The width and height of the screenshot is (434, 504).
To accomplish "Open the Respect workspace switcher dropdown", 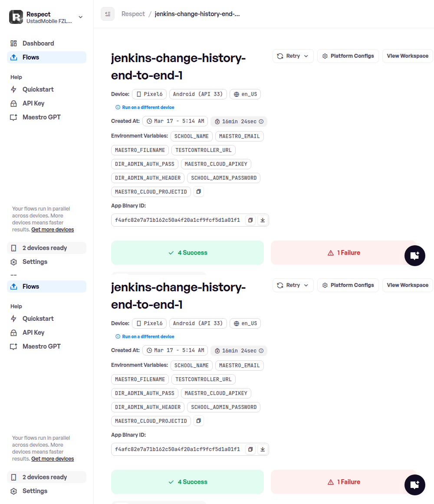I will [80, 17].
